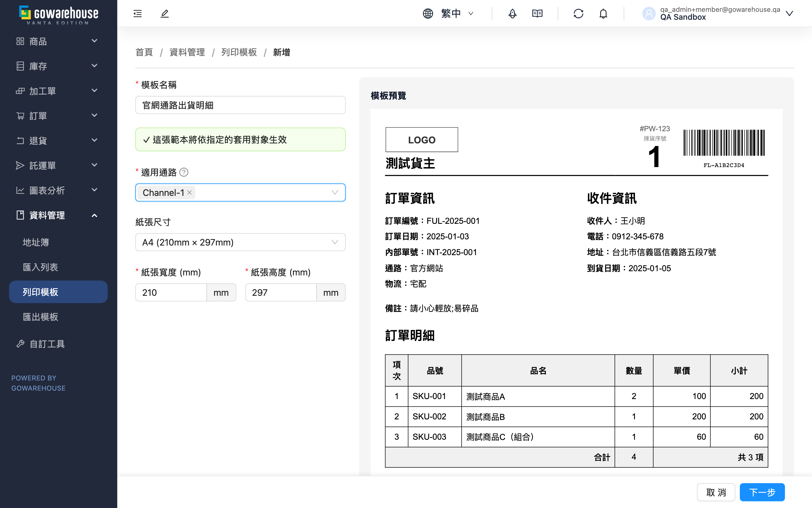
Task: Click the 自訂工具 wrench icon
Action: (20, 344)
